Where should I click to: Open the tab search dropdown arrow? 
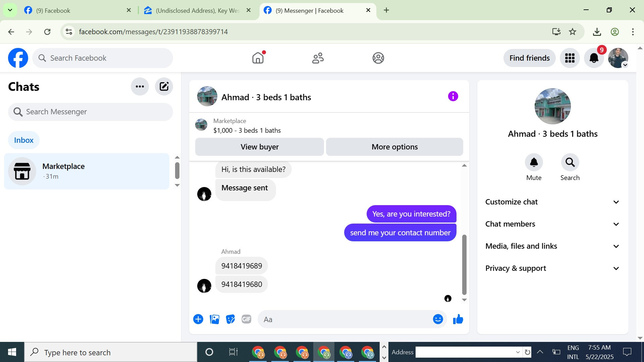(10, 10)
